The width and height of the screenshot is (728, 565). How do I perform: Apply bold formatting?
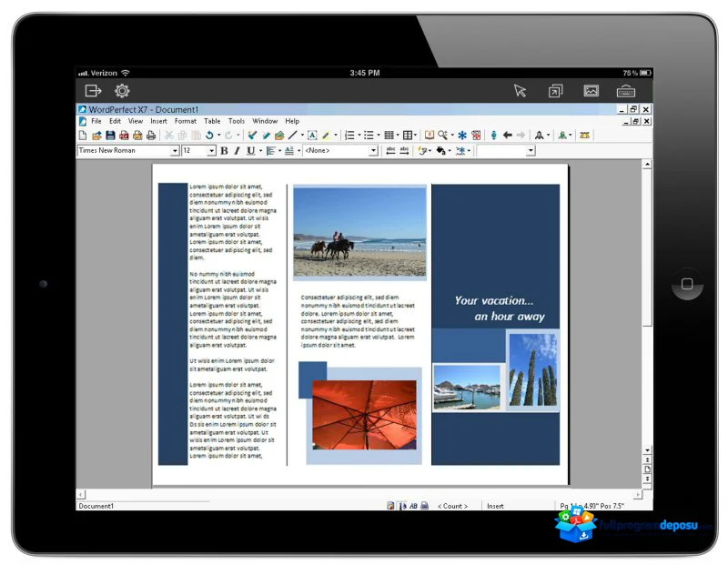pos(224,150)
